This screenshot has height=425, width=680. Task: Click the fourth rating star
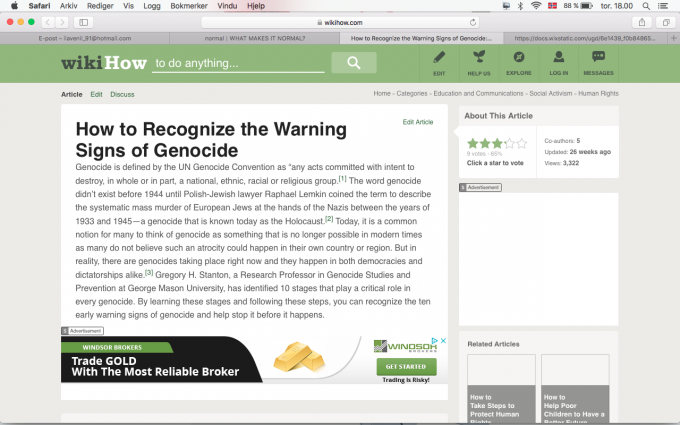coord(509,143)
